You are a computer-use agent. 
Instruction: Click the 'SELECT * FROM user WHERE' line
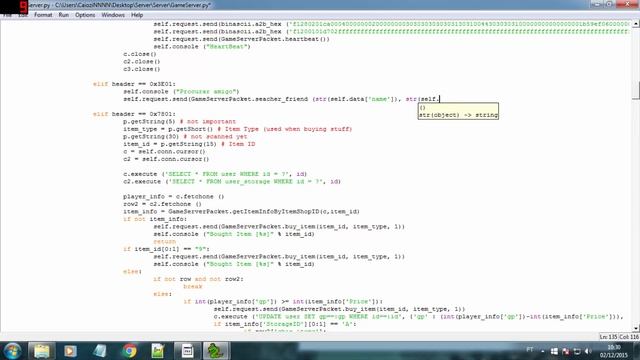coord(215,174)
